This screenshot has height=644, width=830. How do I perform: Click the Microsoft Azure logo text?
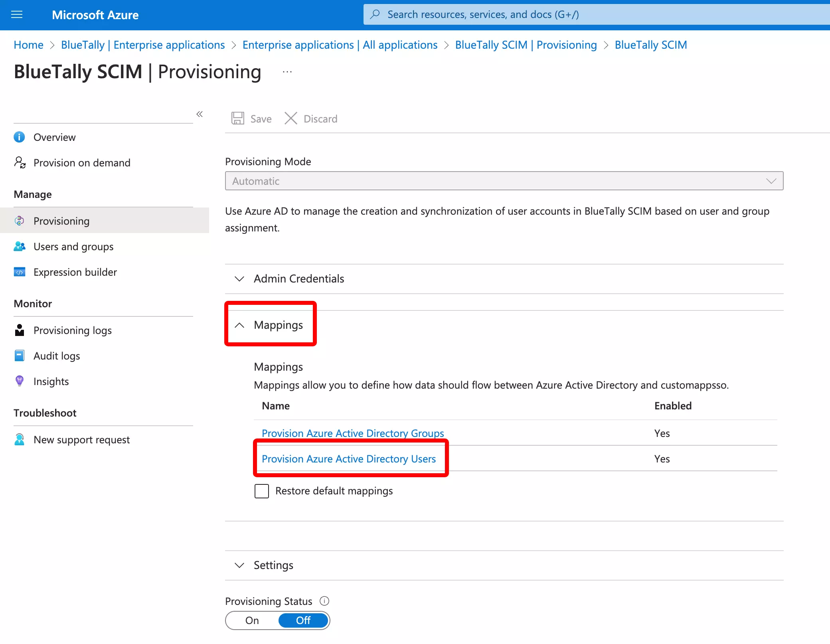tap(95, 15)
